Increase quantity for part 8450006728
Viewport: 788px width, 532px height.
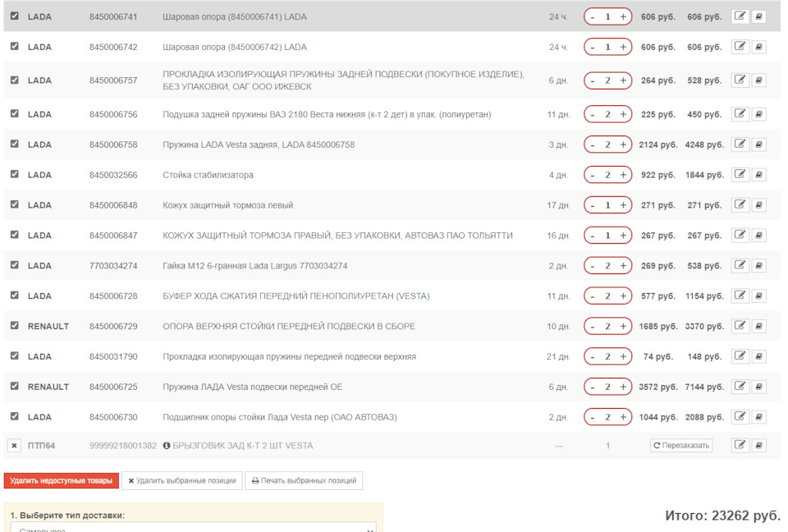(623, 296)
